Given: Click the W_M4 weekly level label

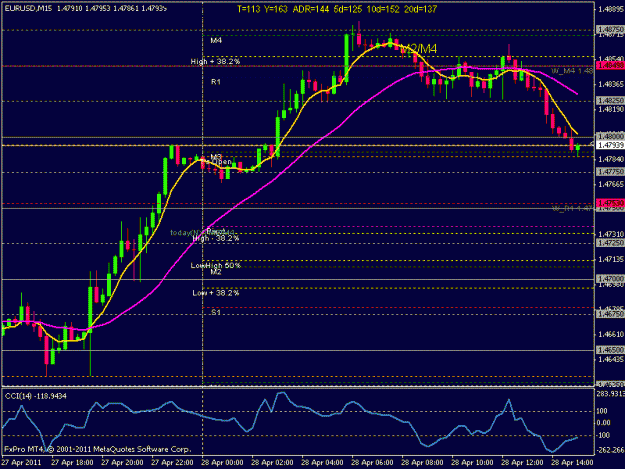Looking at the screenshot, I should pos(572,71).
